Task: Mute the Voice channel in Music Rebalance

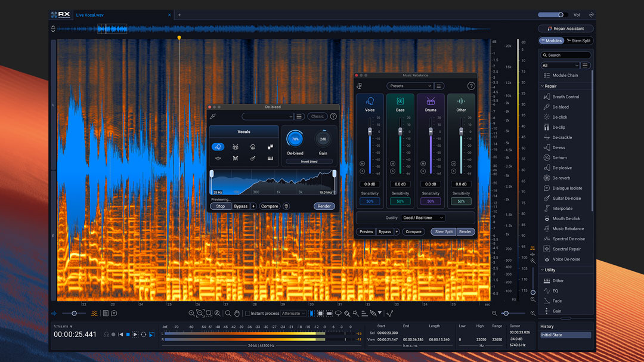Action: pyautogui.click(x=363, y=163)
